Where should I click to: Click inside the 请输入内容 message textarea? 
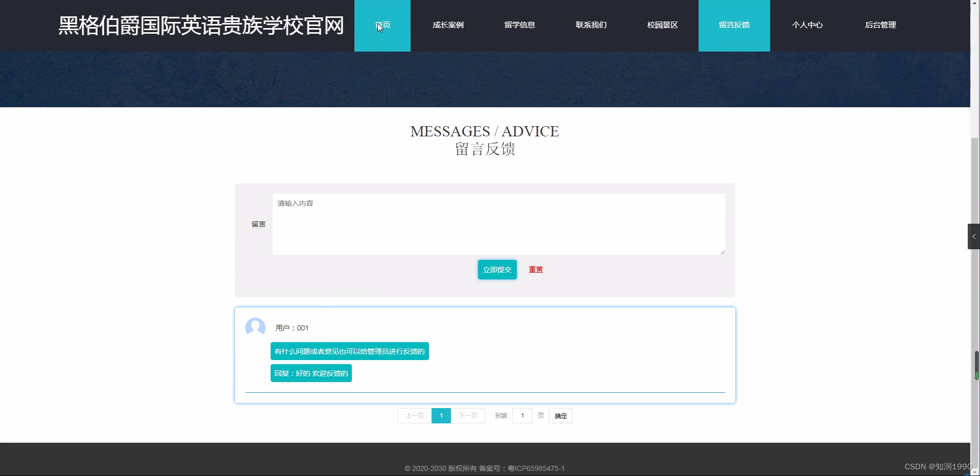(498, 224)
